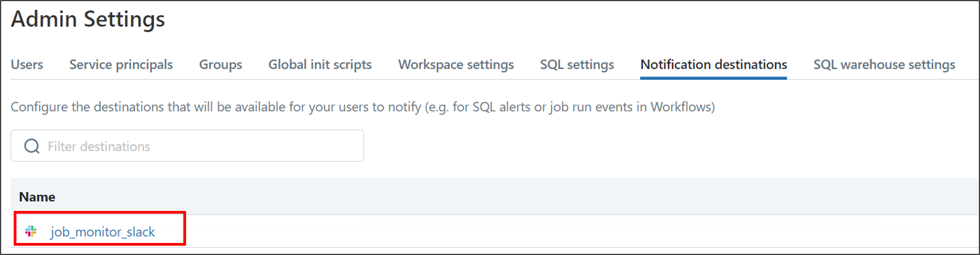980x255 pixels.
Task: Open the SQL warehouse settings tab
Action: pyautogui.click(x=884, y=65)
